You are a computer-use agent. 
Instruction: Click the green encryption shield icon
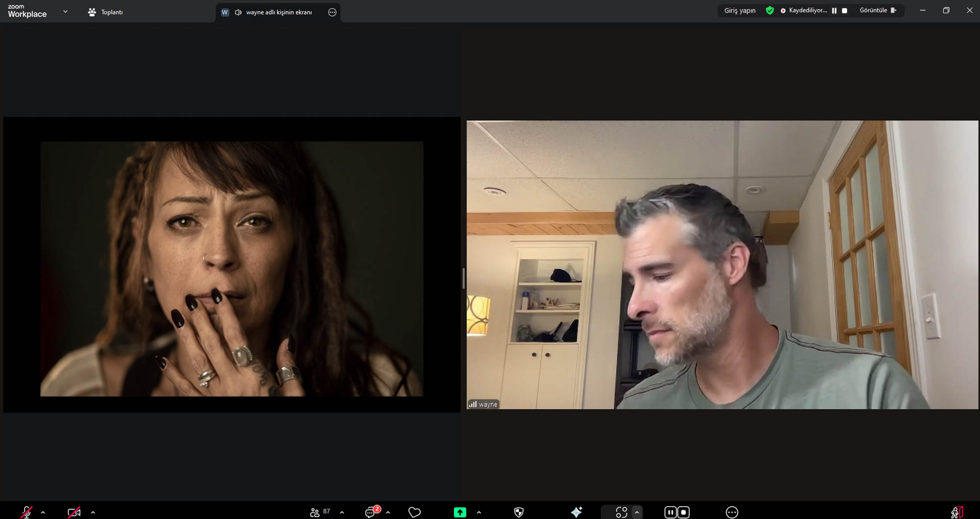(770, 10)
